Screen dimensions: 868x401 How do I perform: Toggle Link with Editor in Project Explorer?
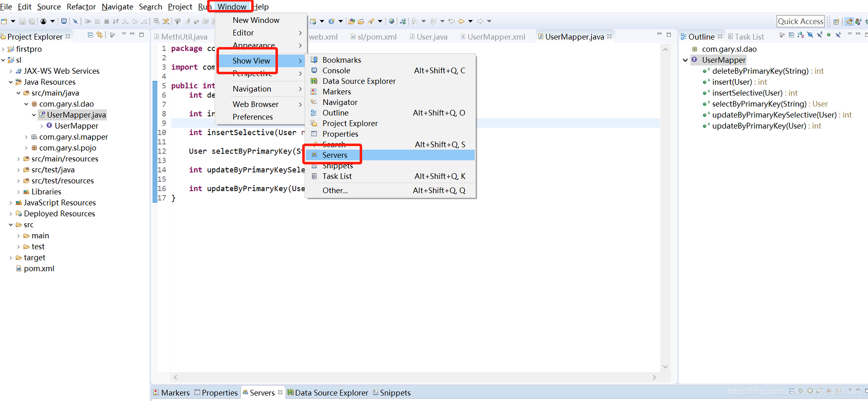click(x=100, y=35)
